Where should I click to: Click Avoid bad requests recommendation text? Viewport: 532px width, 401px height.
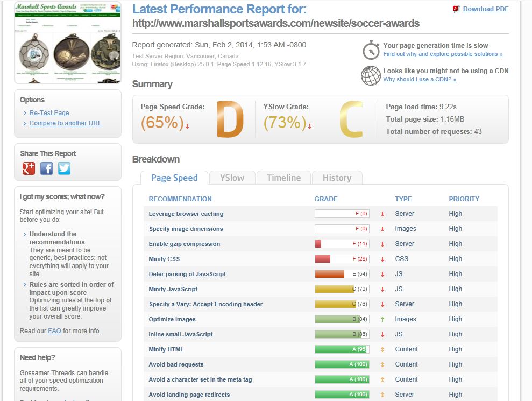coord(176,364)
